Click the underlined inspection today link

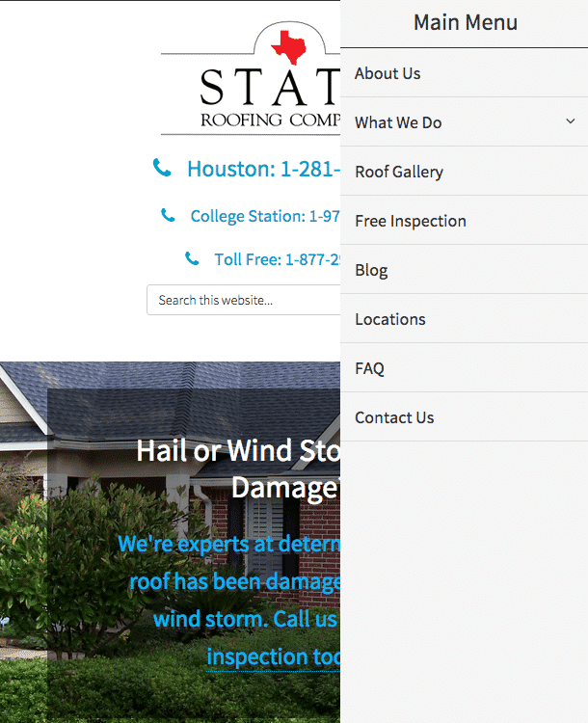pos(273,656)
